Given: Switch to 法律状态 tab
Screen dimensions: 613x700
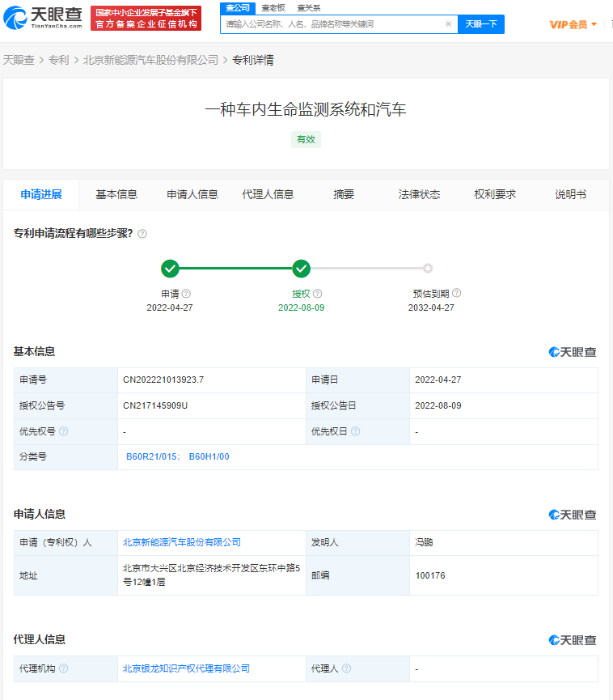Looking at the screenshot, I should pos(419,194).
